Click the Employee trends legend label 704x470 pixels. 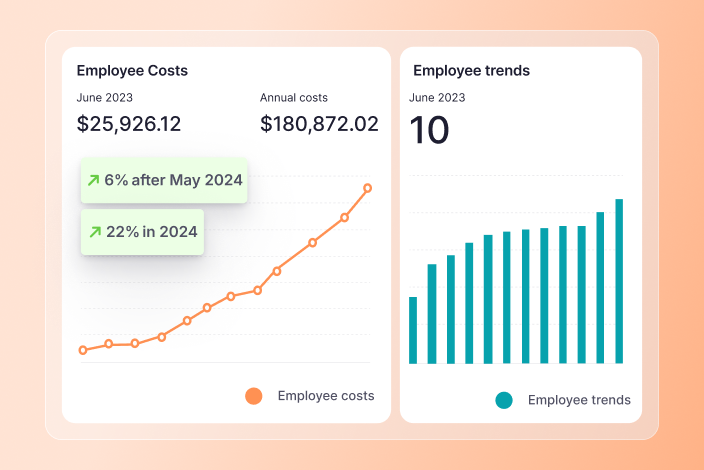coord(579,400)
